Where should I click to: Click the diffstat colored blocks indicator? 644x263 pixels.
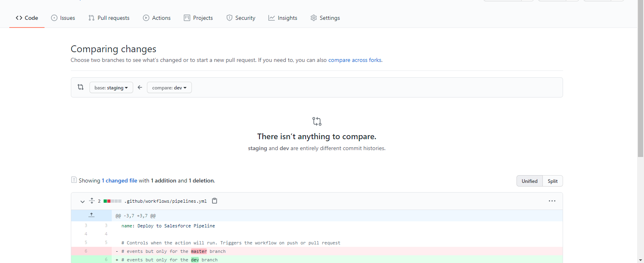113,201
